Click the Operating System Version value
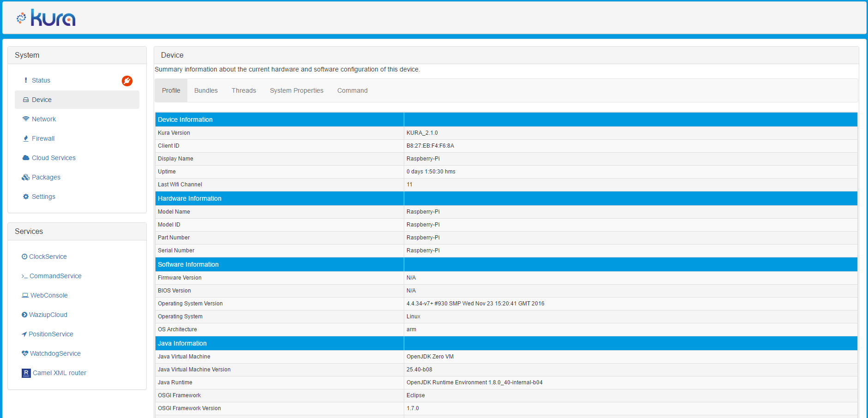Image resolution: width=868 pixels, height=418 pixels. [x=475, y=304]
